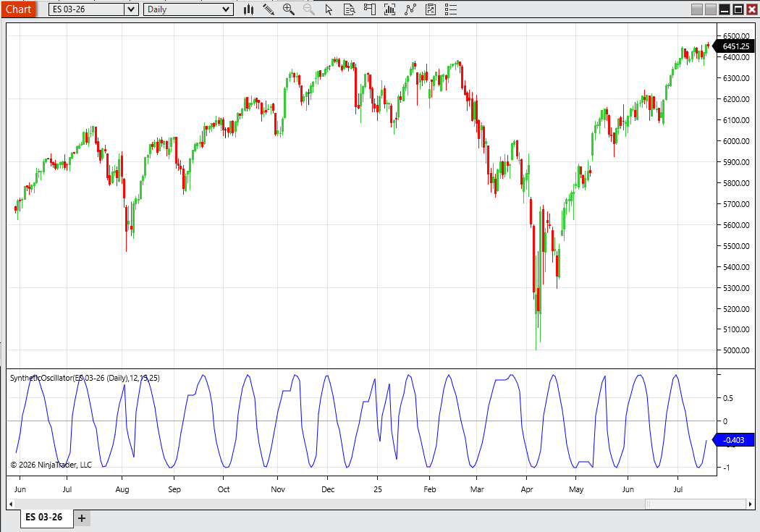The width and height of the screenshot is (760, 532).
Task: Open the Drawing Tools pencil menu
Action: pyautogui.click(x=269, y=9)
